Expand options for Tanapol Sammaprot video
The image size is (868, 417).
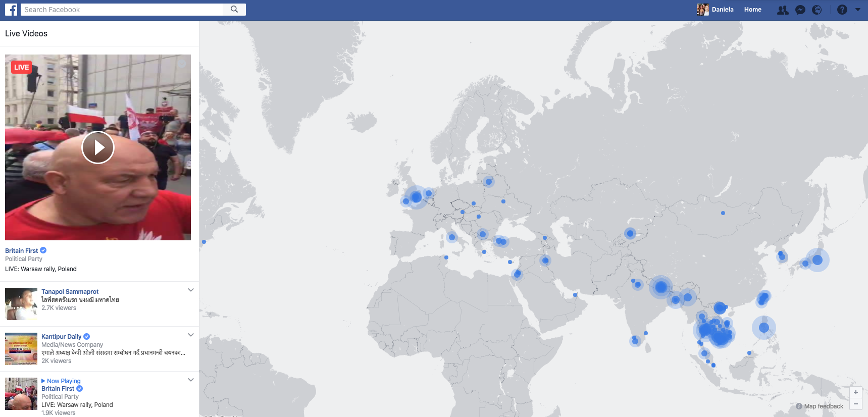click(191, 290)
